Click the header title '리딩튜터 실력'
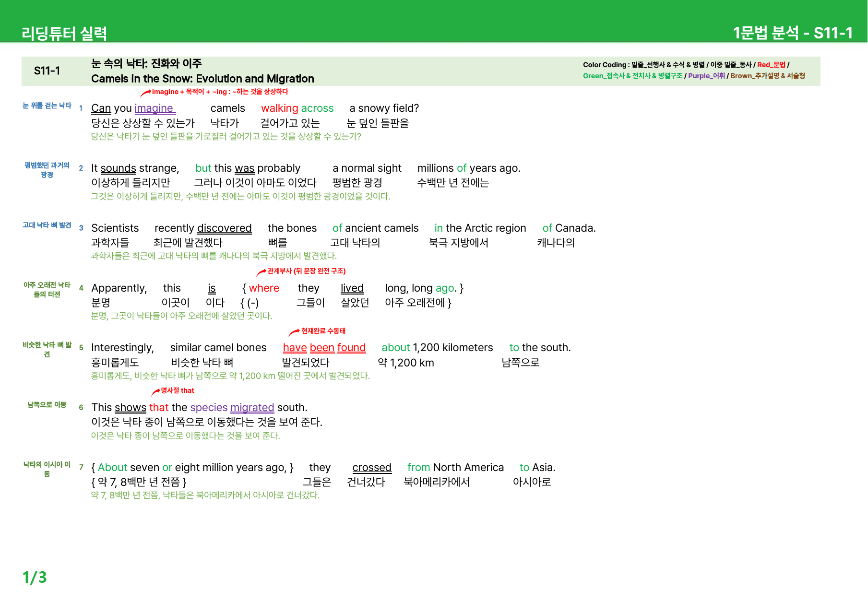 64,33
